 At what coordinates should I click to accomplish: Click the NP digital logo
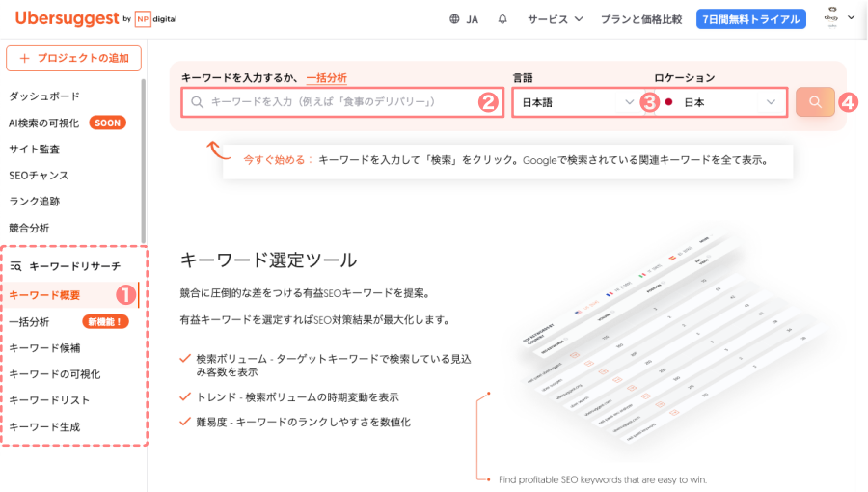pyautogui.click(x=156, y=19)
